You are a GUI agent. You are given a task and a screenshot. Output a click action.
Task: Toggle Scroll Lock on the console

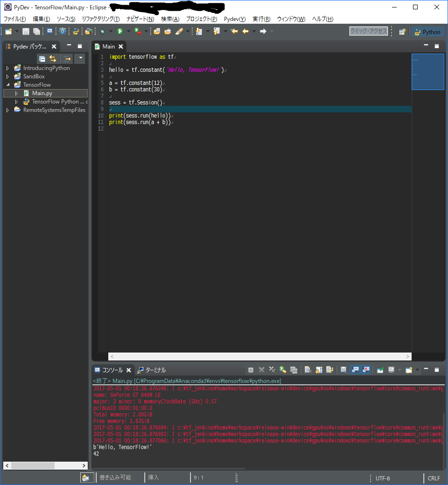(x=319, y=370)
